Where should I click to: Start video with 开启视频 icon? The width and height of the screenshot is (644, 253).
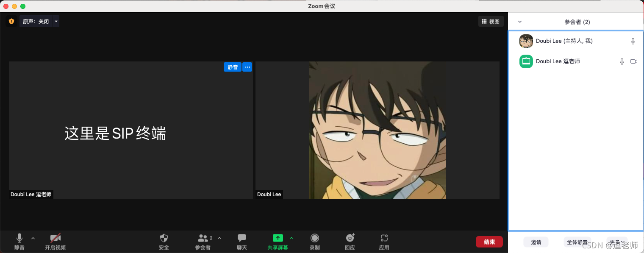tap(56, 242)
